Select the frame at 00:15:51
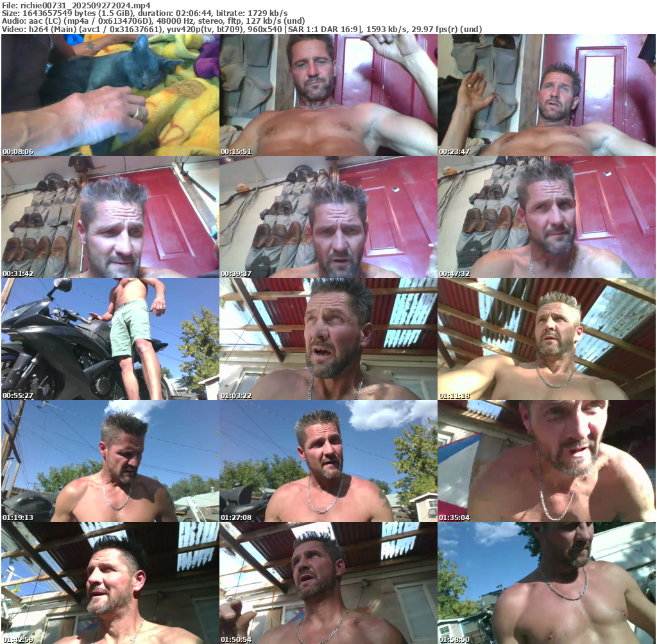 tap(328, 95)
